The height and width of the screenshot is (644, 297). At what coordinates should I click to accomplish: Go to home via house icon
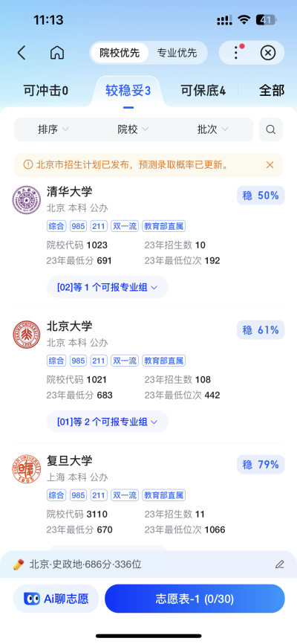(57, 53)
